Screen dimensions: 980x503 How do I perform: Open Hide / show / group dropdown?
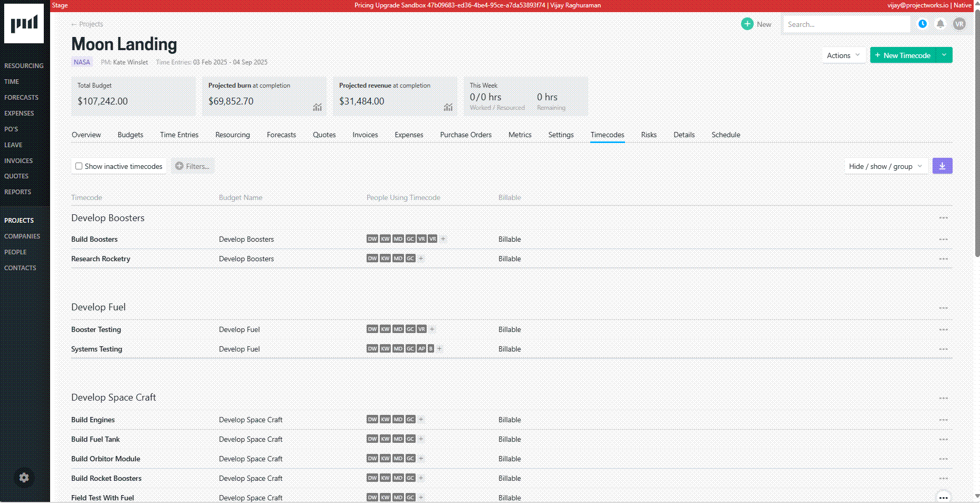click(x=886, y=166)
